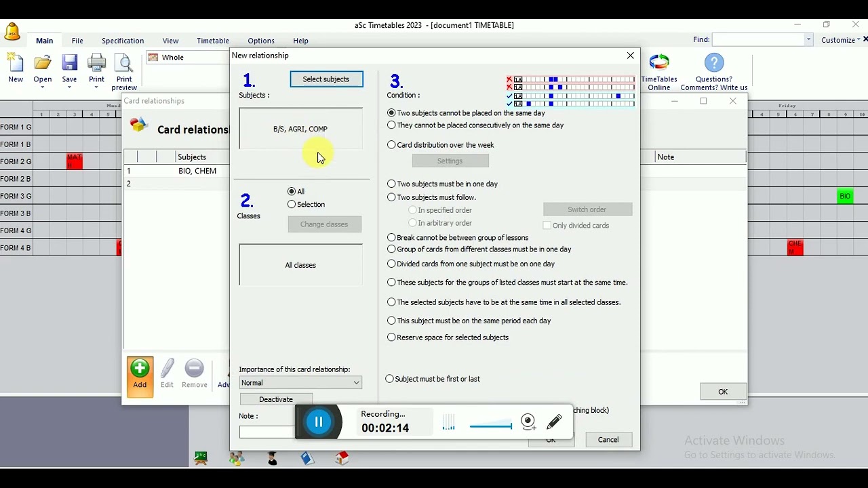Viewport: 868px width, 488px height.
Task: Select the 'BIO, CHEM' relationship row
Action: pyautogui.click(x=176, y=171)
